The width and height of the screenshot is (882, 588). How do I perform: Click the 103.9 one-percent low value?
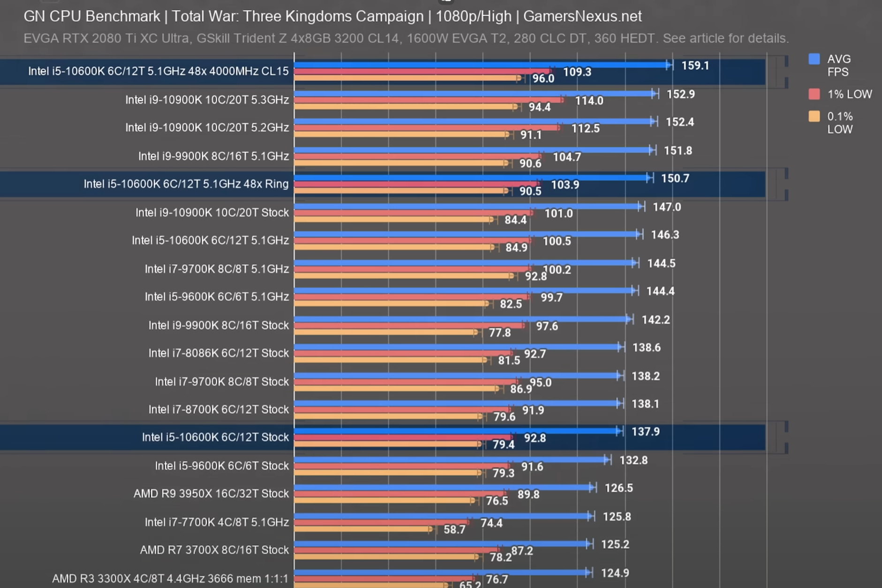click(x=565, y=185)
